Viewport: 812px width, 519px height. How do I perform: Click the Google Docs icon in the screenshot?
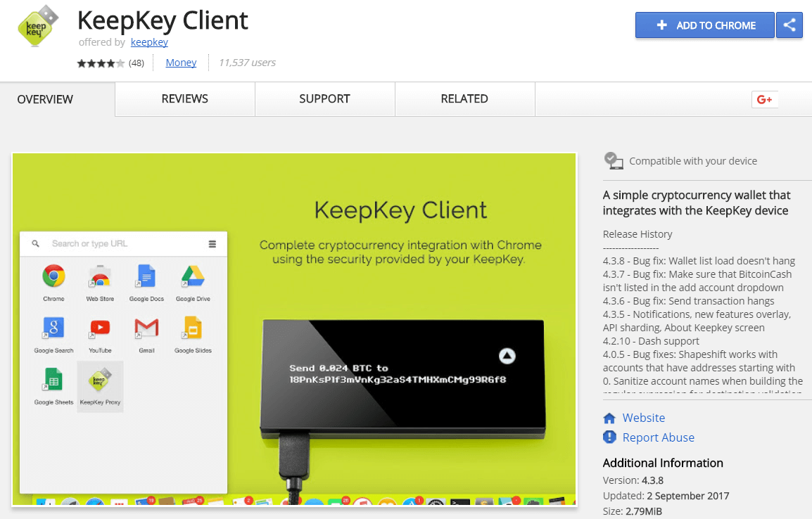click(x=146, y=276)
